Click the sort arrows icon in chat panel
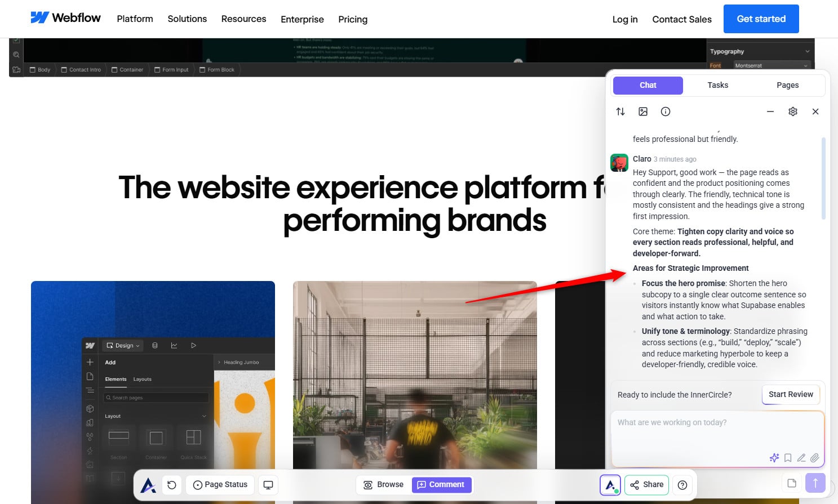The width and height of the screenshot is (838, 504). coord(620,111)
